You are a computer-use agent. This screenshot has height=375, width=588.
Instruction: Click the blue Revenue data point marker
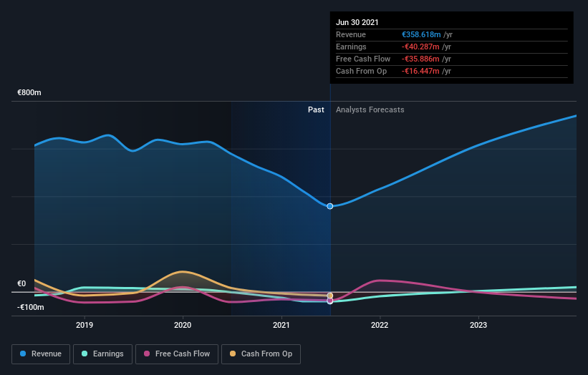point(330,206)
